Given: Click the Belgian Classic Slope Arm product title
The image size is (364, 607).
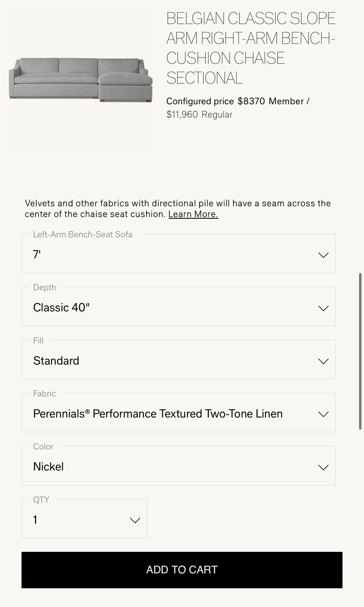Looking at the screenshot, I should click(251, 48).
